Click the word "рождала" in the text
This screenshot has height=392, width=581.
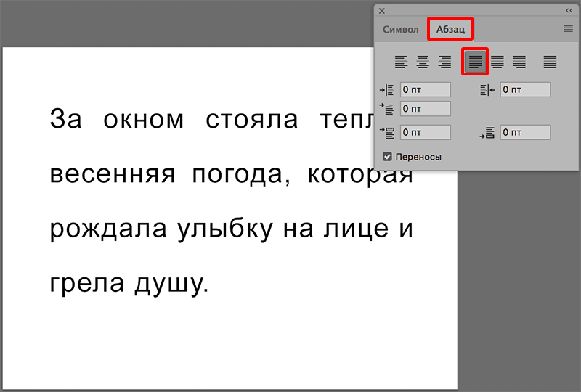[108, 230]
